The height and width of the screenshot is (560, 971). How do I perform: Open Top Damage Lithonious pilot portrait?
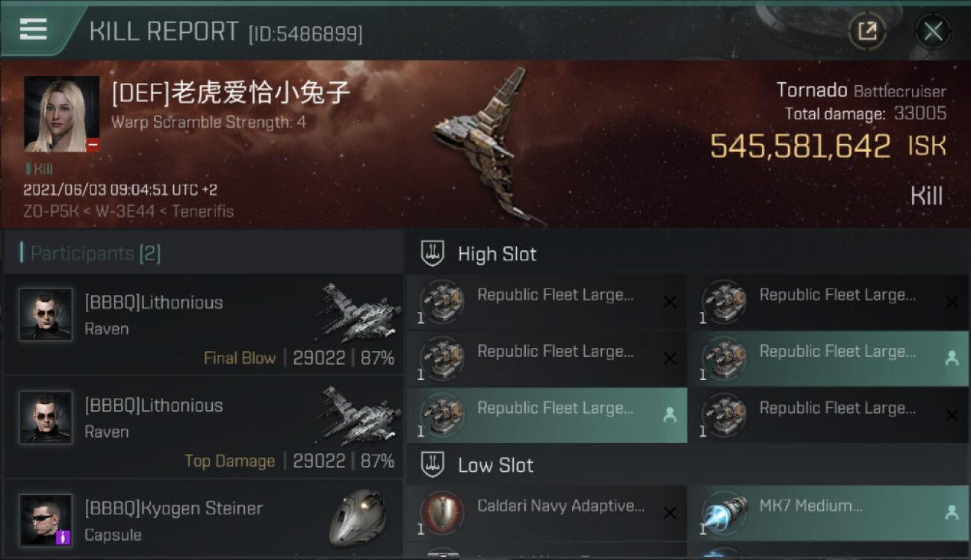click(46, 417)
